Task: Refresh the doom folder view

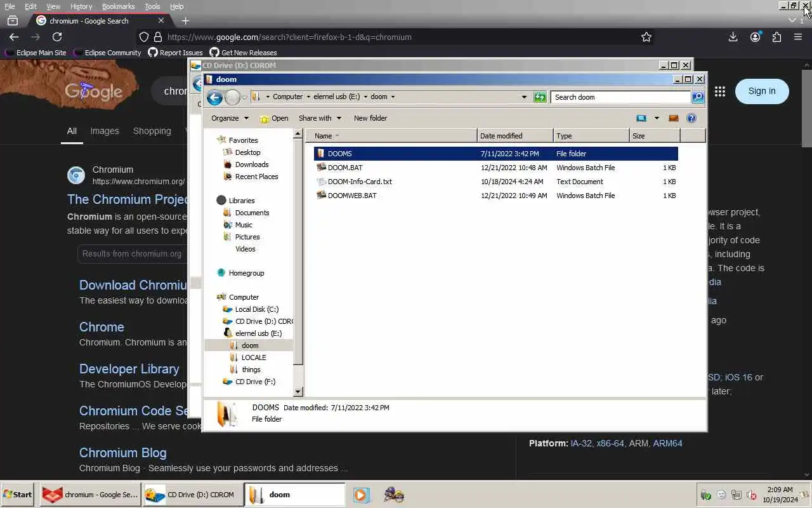Action: 540,97
